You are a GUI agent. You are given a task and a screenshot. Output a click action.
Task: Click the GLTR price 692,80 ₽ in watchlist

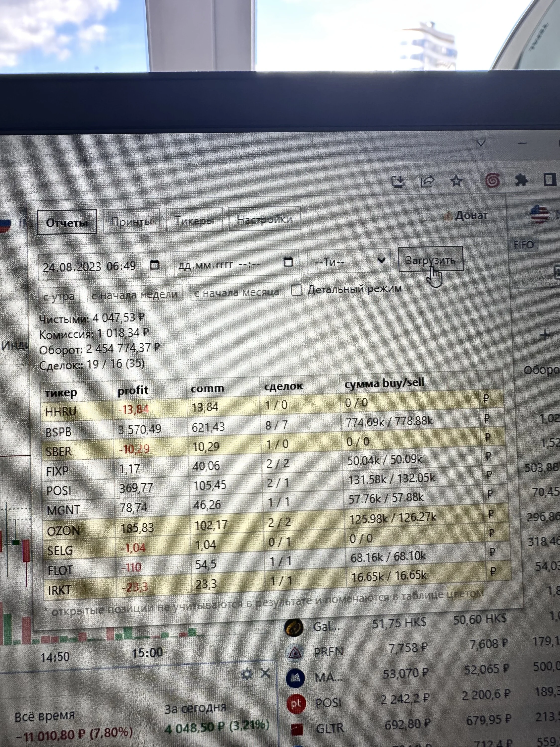(407, 724)
